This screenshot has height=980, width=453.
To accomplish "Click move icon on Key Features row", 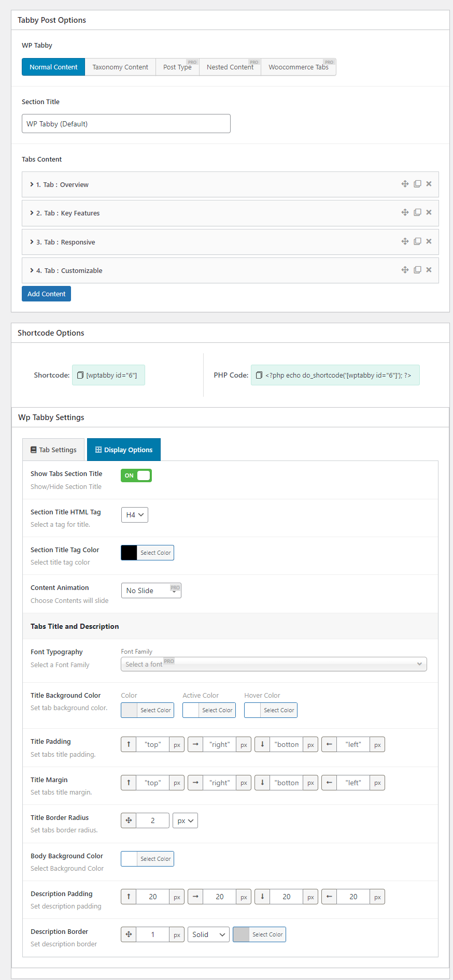I will (405, 212).
